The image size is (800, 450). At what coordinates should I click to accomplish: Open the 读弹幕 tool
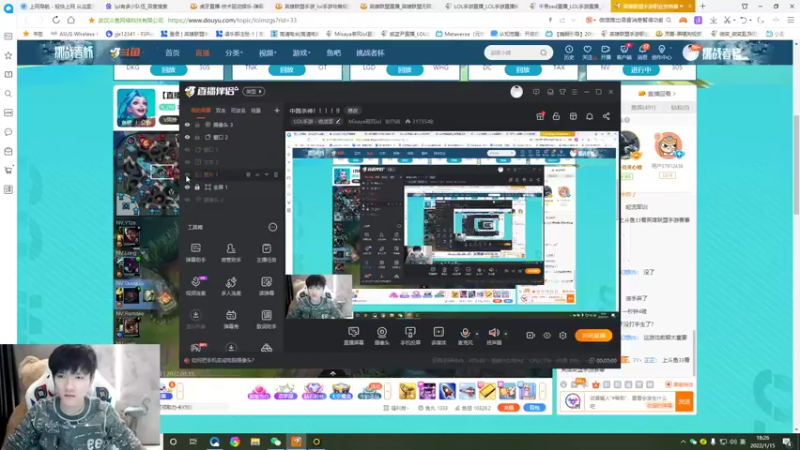pyautogui.click(x=266, y=286)
